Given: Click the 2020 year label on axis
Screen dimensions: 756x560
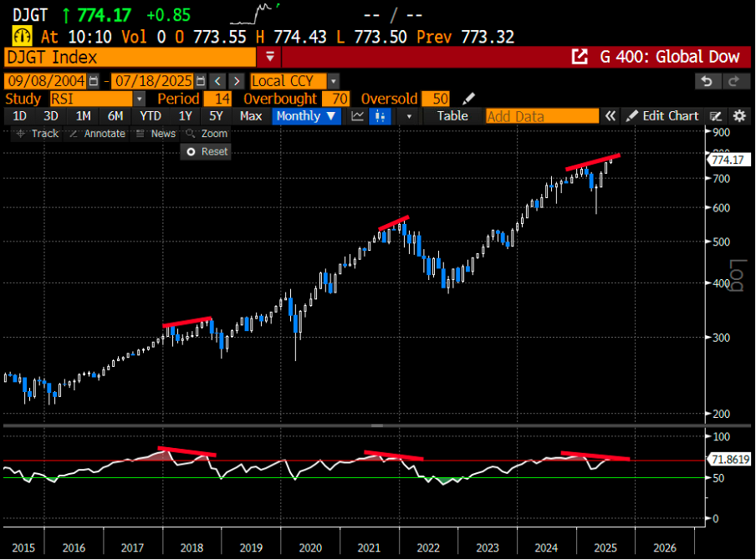Looking at the screenshot, I should click(x=310, y=548).
